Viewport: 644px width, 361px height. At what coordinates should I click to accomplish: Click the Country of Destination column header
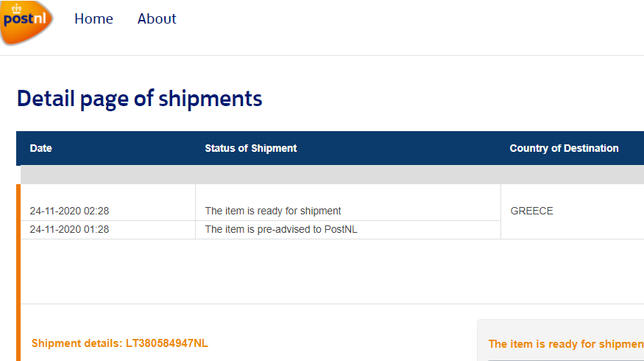[x=564, y=148]
